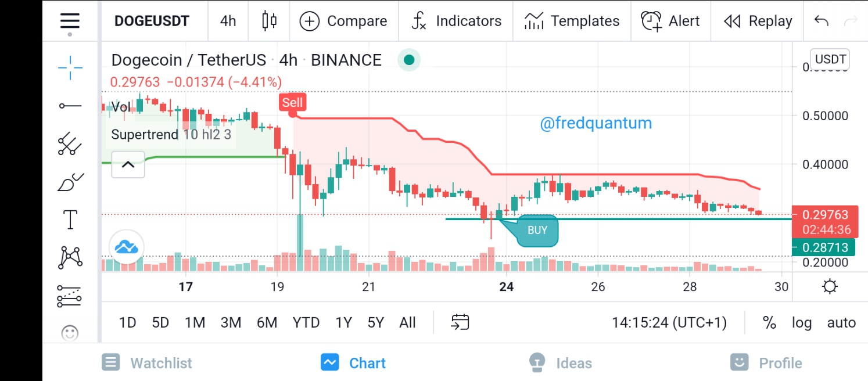Open the hamburger main menu
The height and width of the screenshot is (381, 868).
point(70,21)
